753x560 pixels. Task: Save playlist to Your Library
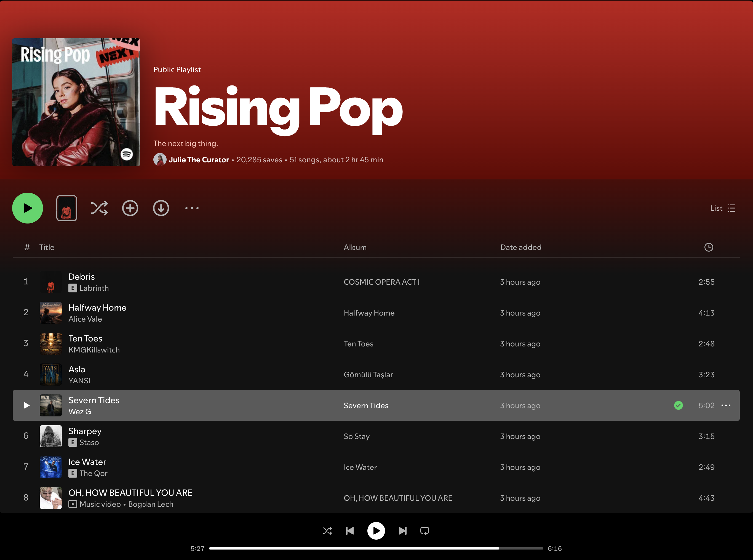pyautogui.click(x=130, y=208)
